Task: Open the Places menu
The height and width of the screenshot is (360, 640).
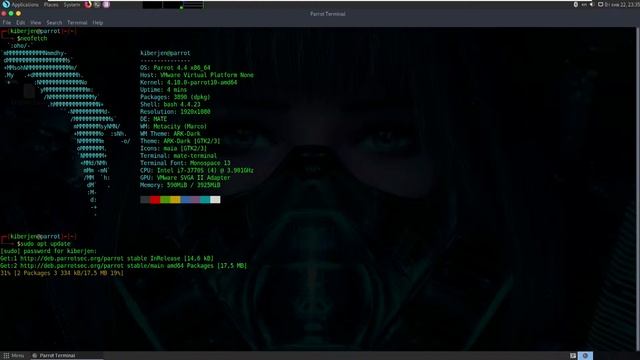Action: click(51, 4)
